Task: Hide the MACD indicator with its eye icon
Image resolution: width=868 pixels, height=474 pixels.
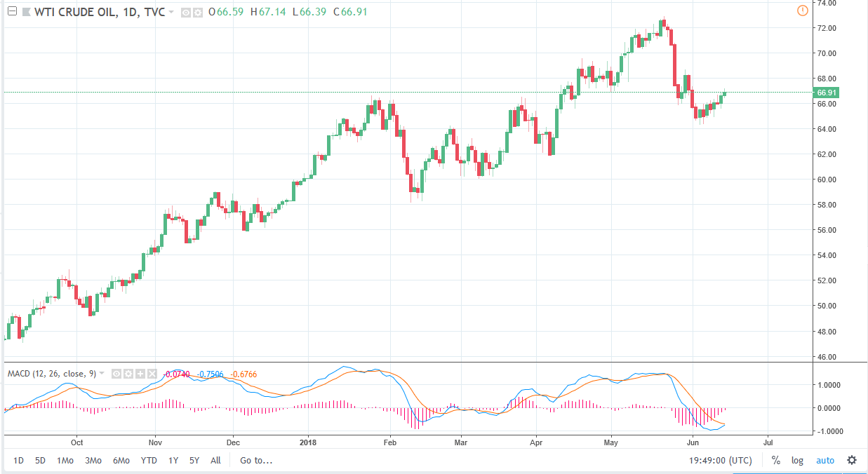Action: coord(117,374)
